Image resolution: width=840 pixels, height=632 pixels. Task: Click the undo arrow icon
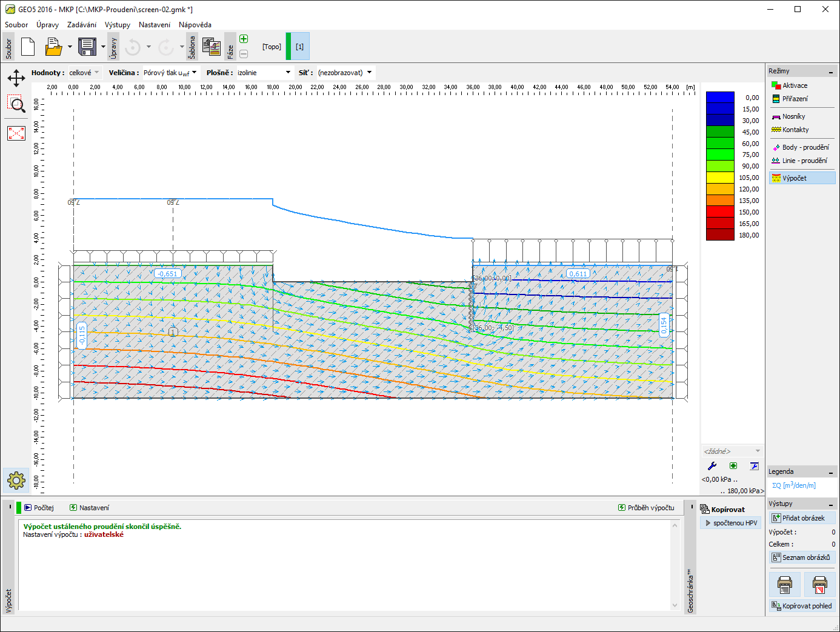133,47
